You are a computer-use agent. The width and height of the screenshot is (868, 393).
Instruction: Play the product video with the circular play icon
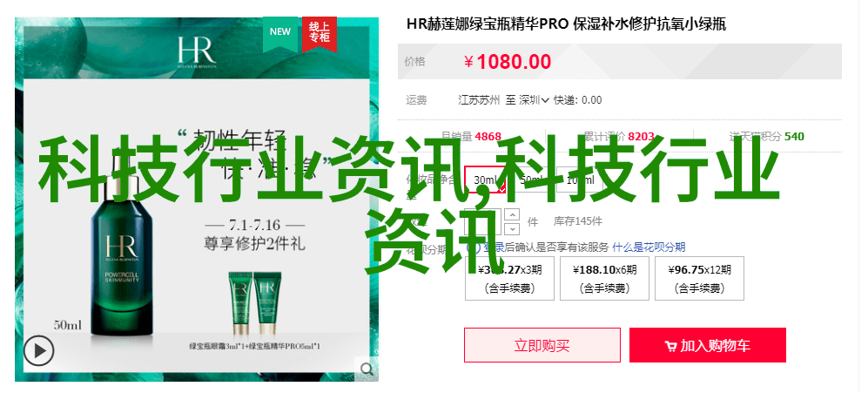point(39,351)
